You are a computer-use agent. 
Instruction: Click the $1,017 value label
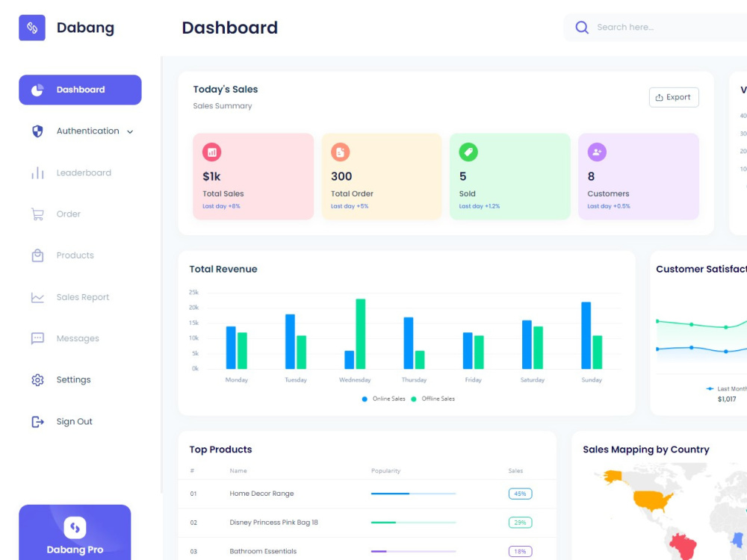[727, 399]
